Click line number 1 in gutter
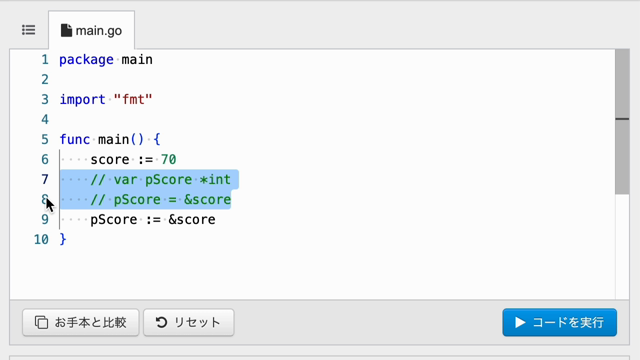640x360 pixels. pyautogui.click(x=45, y=60)
